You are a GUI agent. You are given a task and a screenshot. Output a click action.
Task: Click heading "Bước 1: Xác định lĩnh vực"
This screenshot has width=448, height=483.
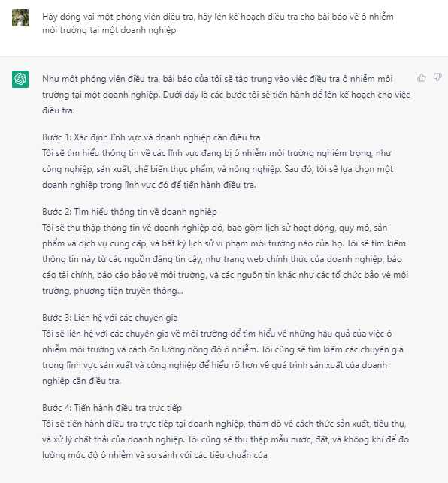point(151,137)
